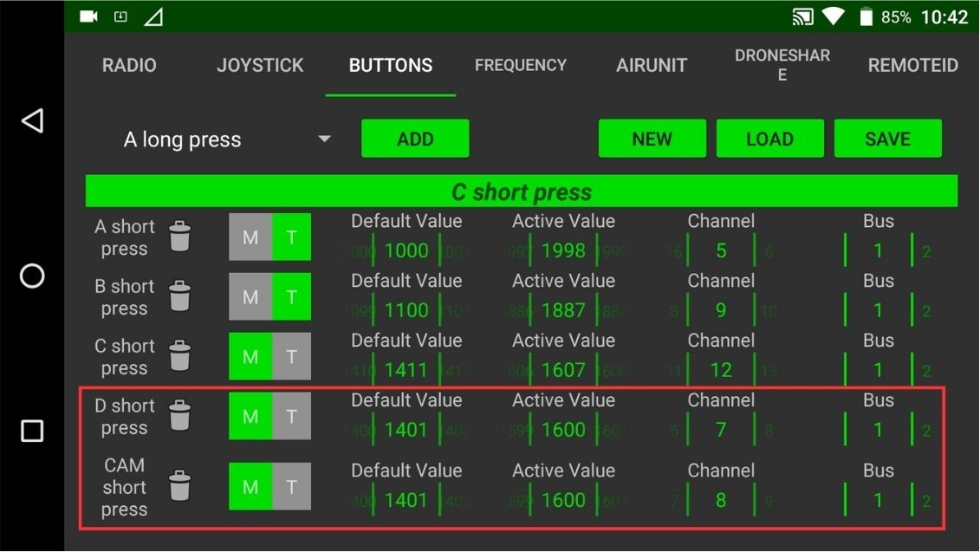Tap Active Value 1600 on D short press
980x552 pixels.
(x=563, y=430)
